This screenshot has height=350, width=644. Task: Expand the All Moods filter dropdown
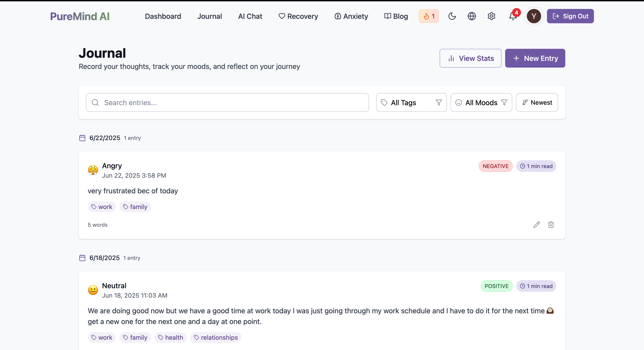481,102
